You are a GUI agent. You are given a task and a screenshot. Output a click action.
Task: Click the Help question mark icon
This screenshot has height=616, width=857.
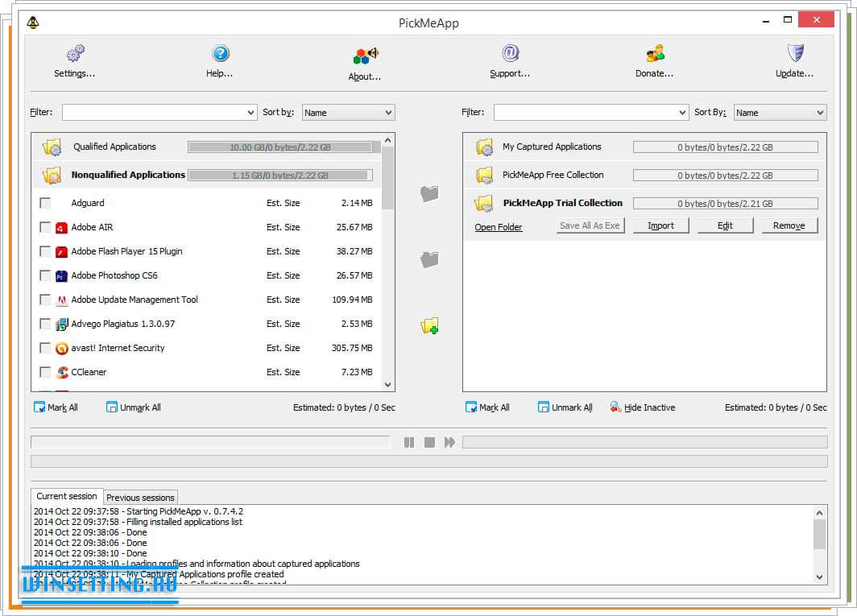pos(220,55)
